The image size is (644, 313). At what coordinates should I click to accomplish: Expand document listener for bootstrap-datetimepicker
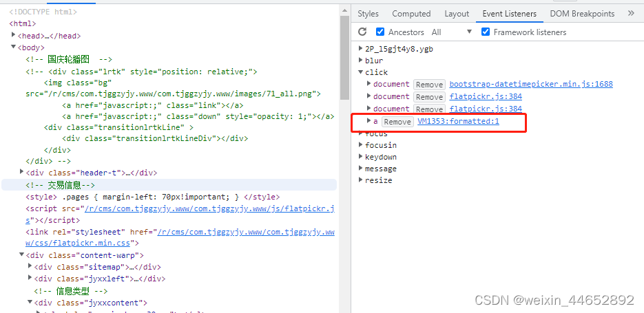[x=368, y=84]
